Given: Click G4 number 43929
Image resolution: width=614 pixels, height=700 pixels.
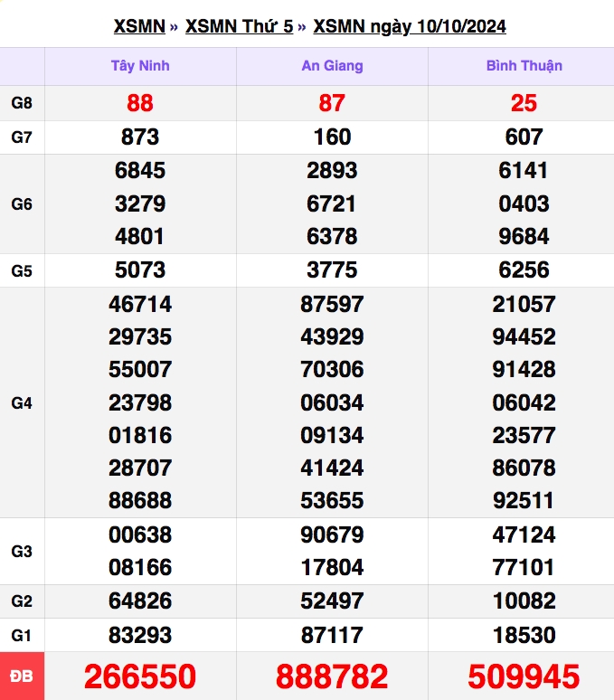Looking at the screenshot, I should pos(332,336).
